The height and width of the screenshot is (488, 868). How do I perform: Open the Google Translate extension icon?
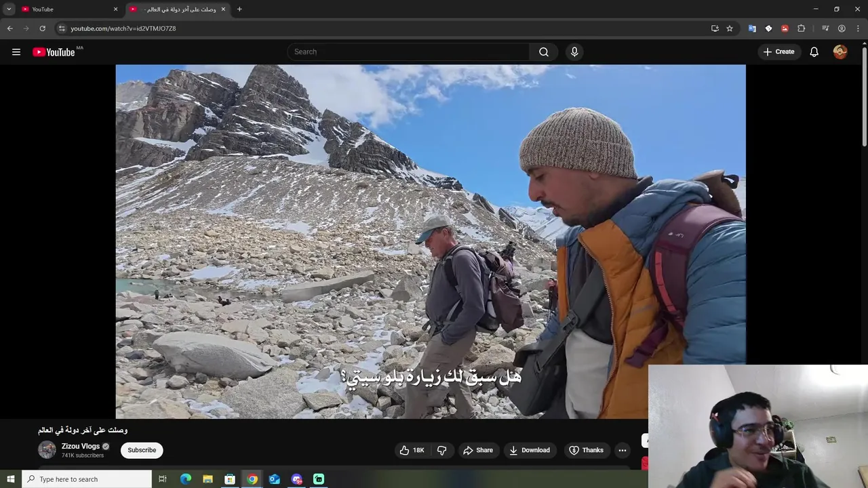pos(752,28)
